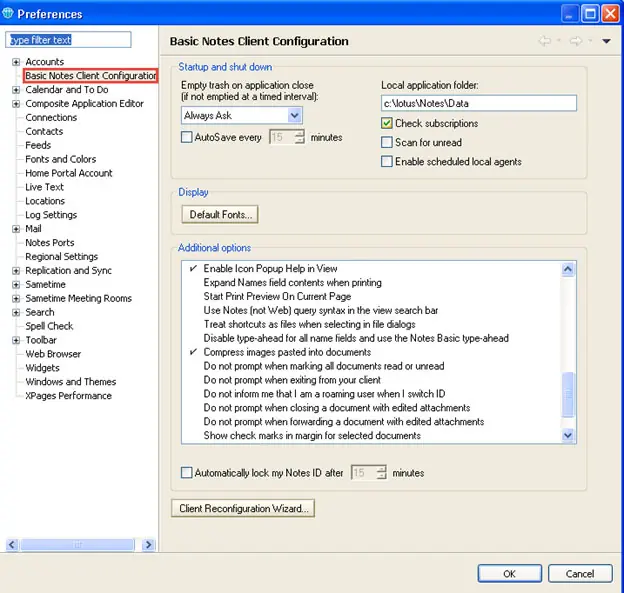624x593 pixels.
Task: Click the Preferences title bar globe icon
Action: tap(8, 13)
